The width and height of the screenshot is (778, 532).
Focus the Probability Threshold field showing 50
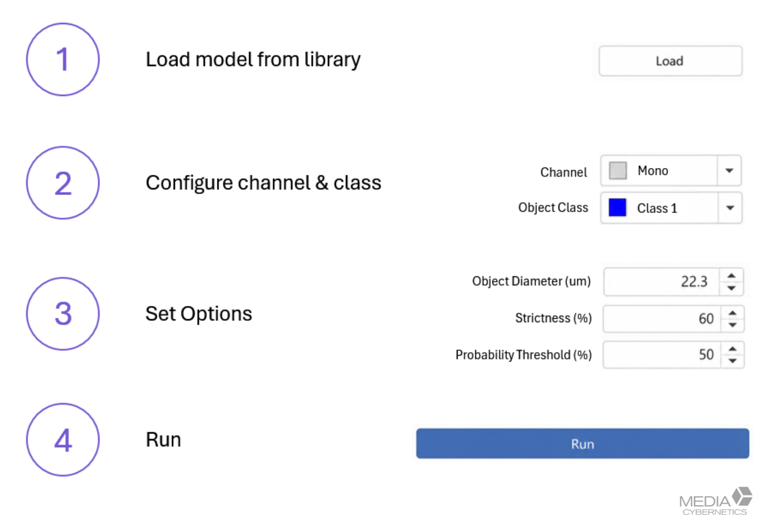[662, 355]
